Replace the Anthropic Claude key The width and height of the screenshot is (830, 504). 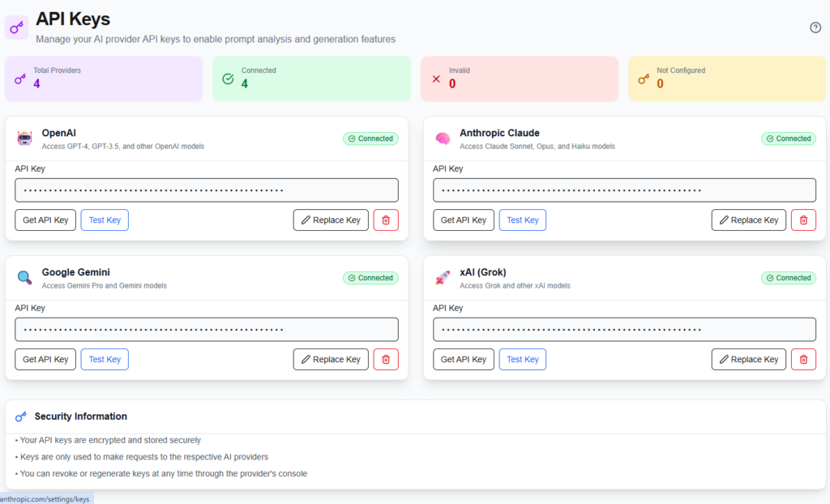click(x=748, y=220)
